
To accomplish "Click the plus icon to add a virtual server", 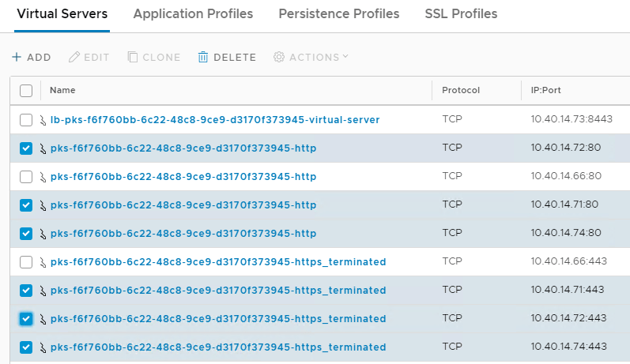I will [x=17, y=58].
